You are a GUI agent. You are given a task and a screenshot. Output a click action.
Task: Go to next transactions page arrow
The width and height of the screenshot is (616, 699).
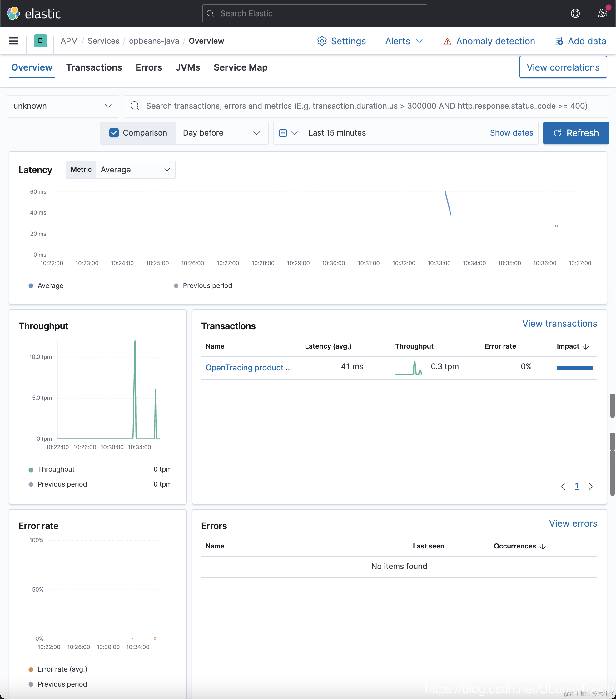pyautogui.click(x=590, y=486)
